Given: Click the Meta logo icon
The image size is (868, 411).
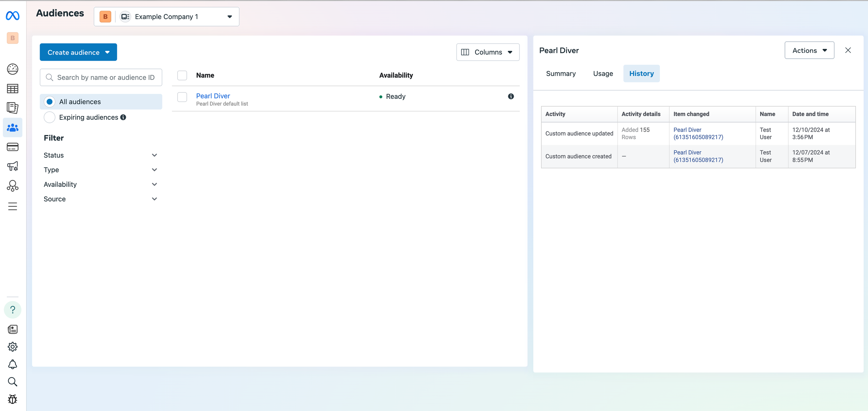Looking at the screenshot, I should pyautogui.click(x=13, y=16).
